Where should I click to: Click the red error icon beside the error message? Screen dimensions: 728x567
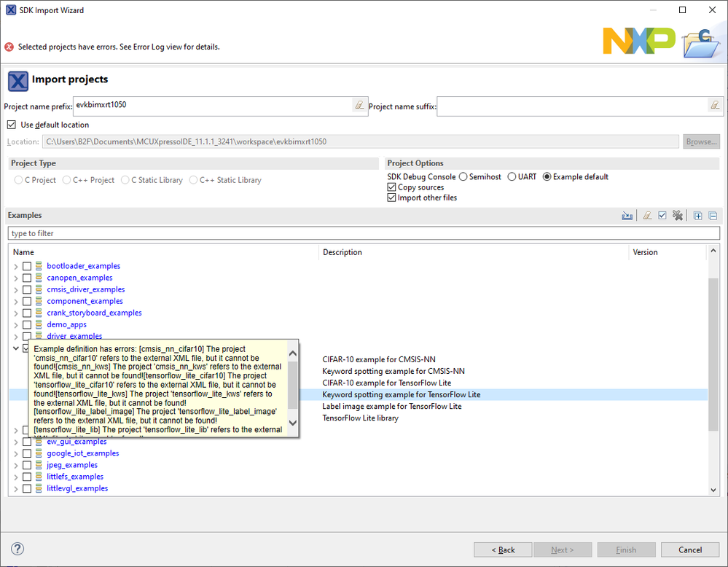click(x=9, y=47)
